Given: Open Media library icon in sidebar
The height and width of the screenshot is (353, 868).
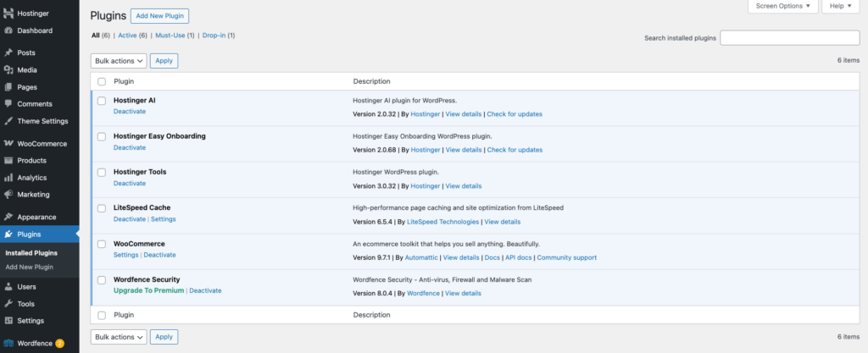Looking at the screenshot, I should (8, 69).
